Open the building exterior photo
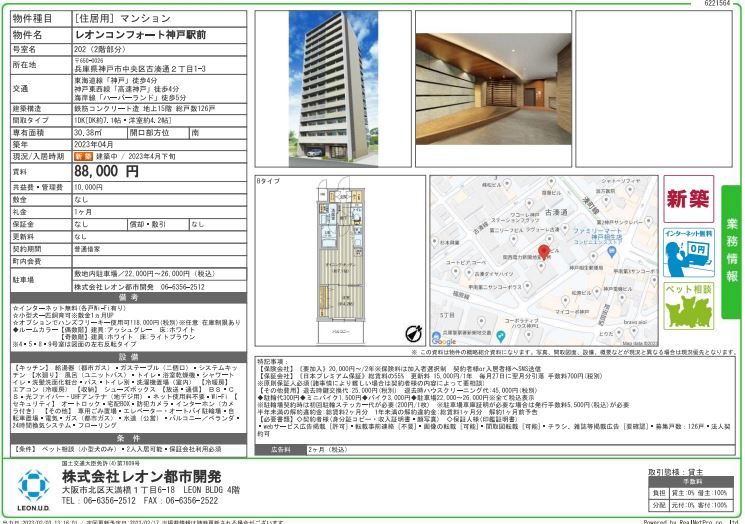 click(333, 89)
